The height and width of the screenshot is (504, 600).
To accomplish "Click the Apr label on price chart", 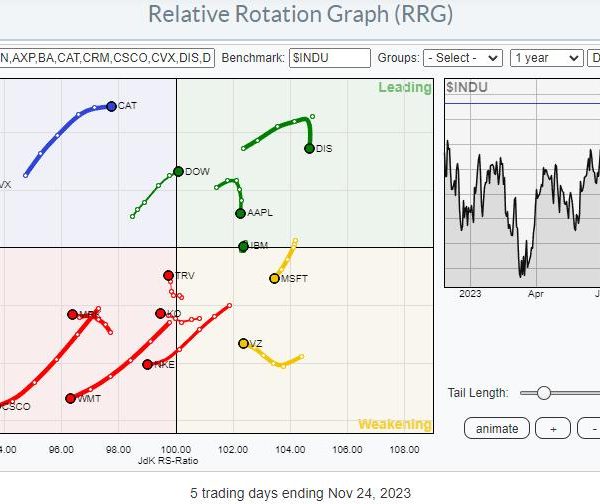I will (x=536, y=294).
